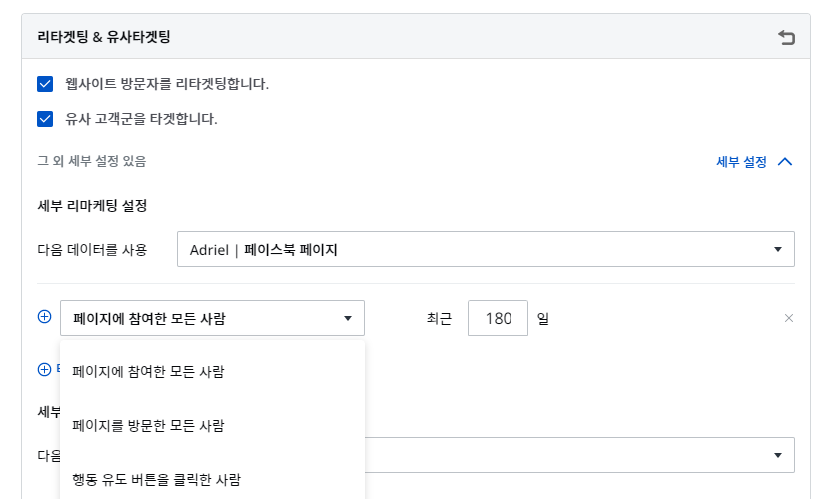This screenshot has width=820, height=499.
Task: Select 페이지를 방문한 모든 사람 from the list
Action: (148, 425)
